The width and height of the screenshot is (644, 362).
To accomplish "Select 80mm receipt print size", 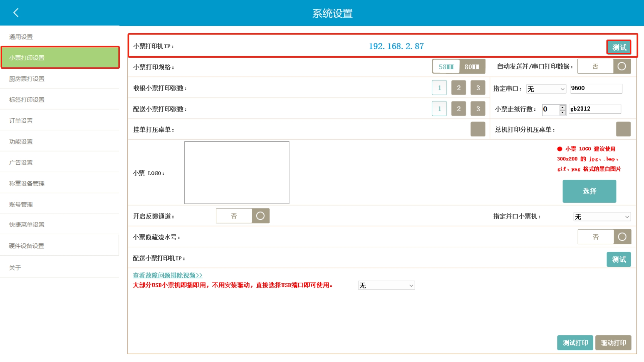I will point(472,67).
